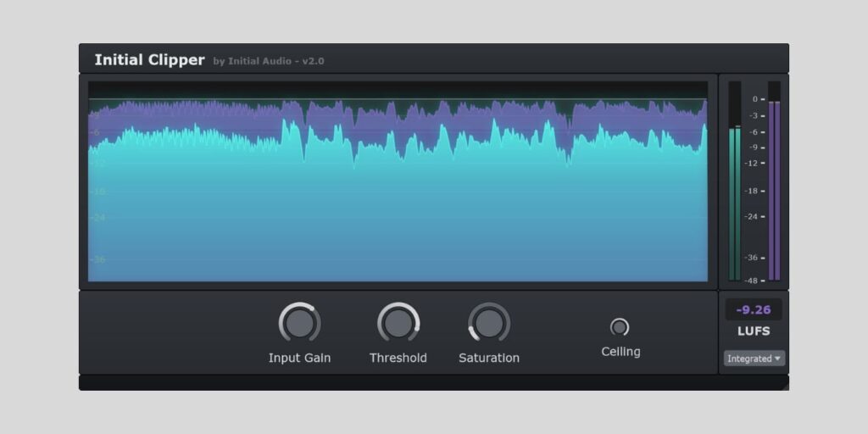The image size is (868, 434).
Task: Click the -9.26 LUFS readout display
Action: click(x=753, y=310)
